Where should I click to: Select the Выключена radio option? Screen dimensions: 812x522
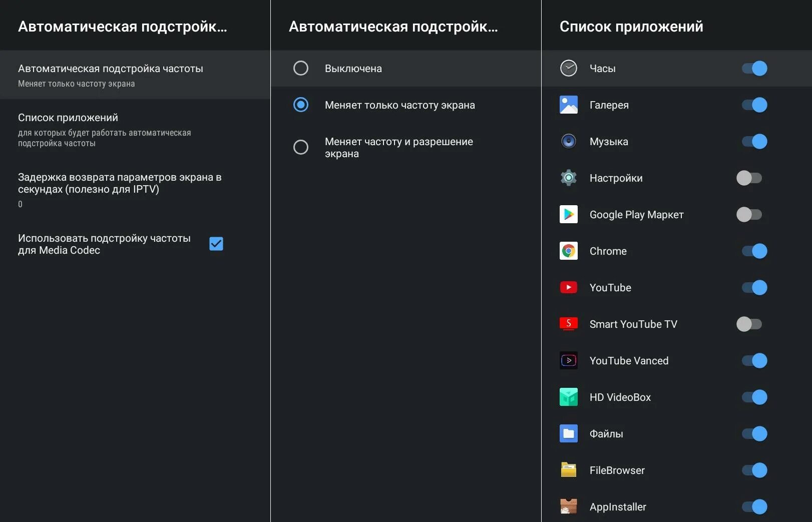[x=301, y=68]
